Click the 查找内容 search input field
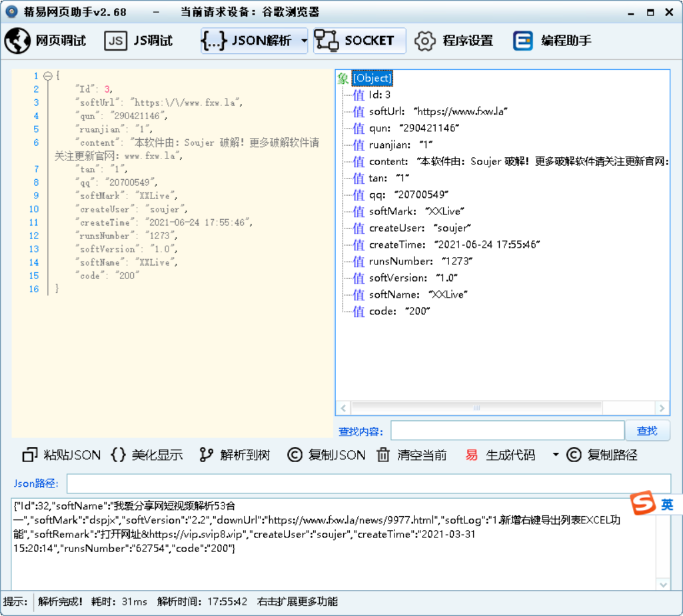The height and width of the screenshot is (616, 683). [x=507, y=431]
